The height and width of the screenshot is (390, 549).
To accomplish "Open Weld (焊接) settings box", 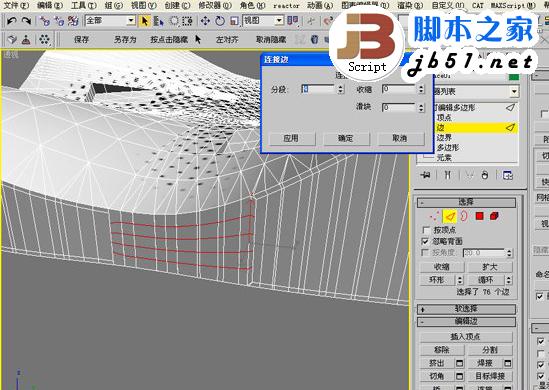I will click(507, 364).
